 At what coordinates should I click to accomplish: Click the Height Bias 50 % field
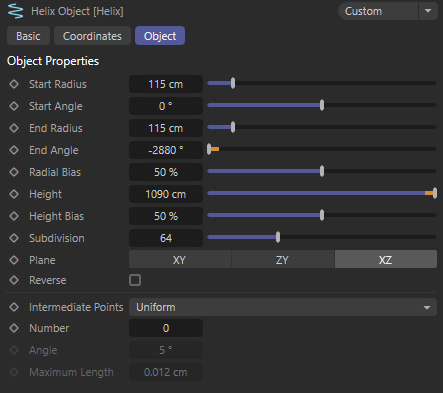pos(166,216)
